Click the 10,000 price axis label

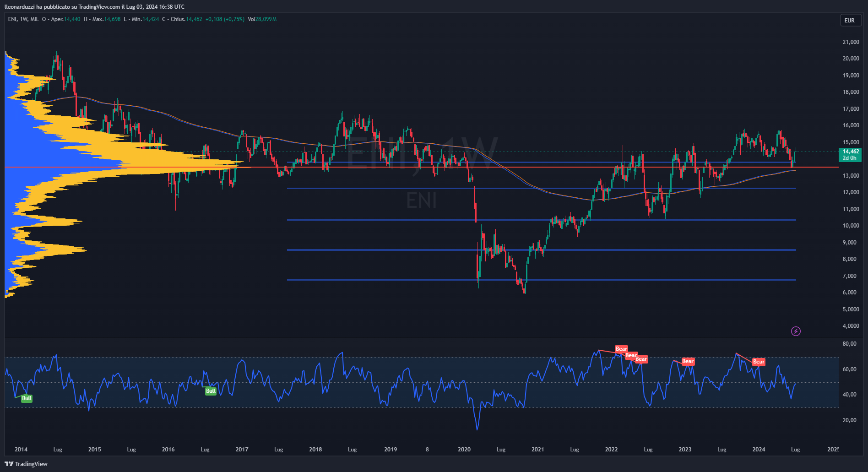click(x=851, y=226)
